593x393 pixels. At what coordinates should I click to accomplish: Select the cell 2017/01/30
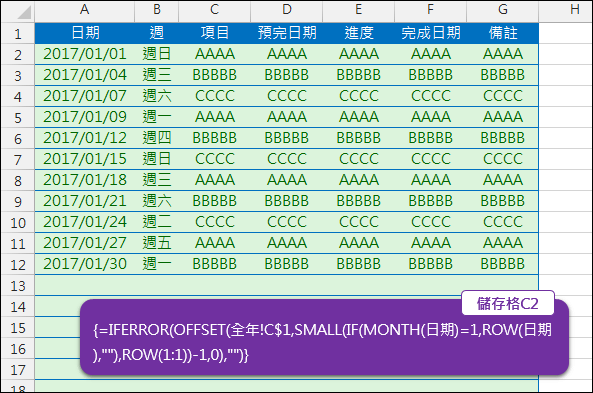click(85, 264)
